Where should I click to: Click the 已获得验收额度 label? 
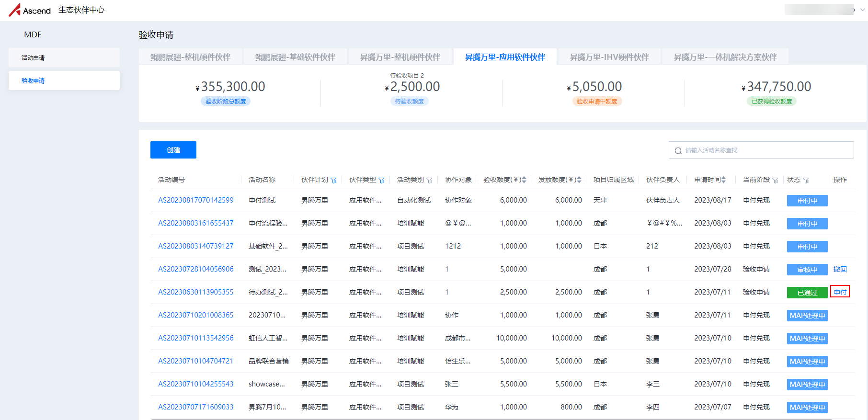coord(772,102)
